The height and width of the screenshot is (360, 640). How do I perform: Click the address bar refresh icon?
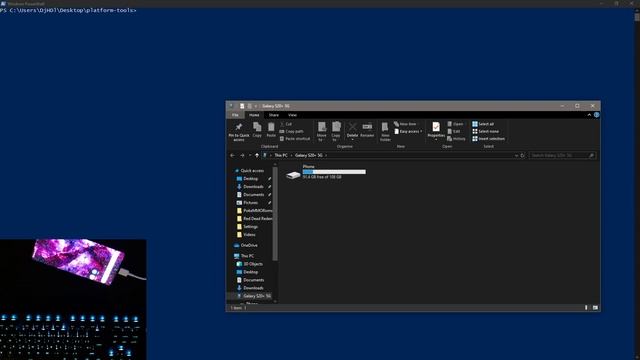coord(522,156)
